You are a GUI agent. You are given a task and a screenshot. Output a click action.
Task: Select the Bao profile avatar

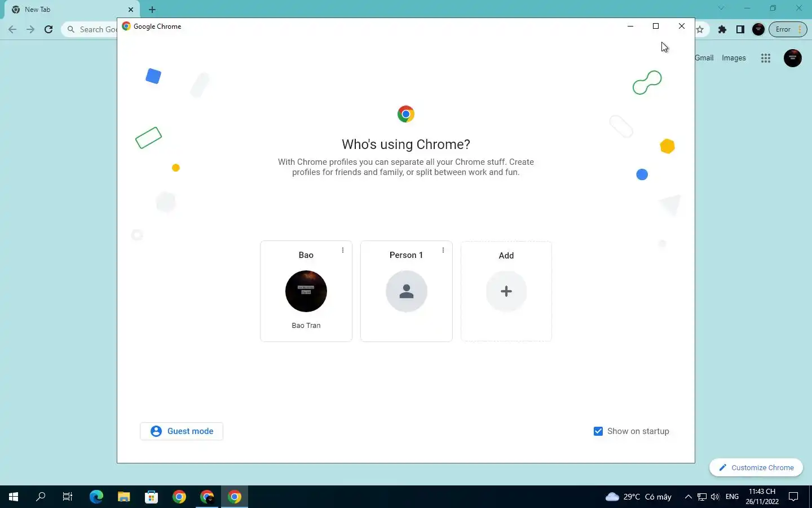(x=306, y=291)
